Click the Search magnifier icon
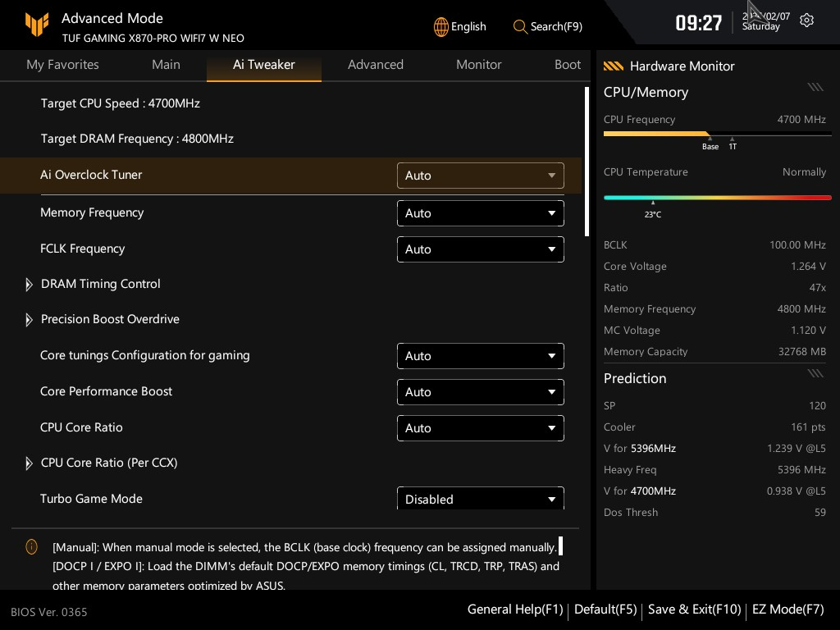This screenshot has width=840, height=630. tap(520, 26)
